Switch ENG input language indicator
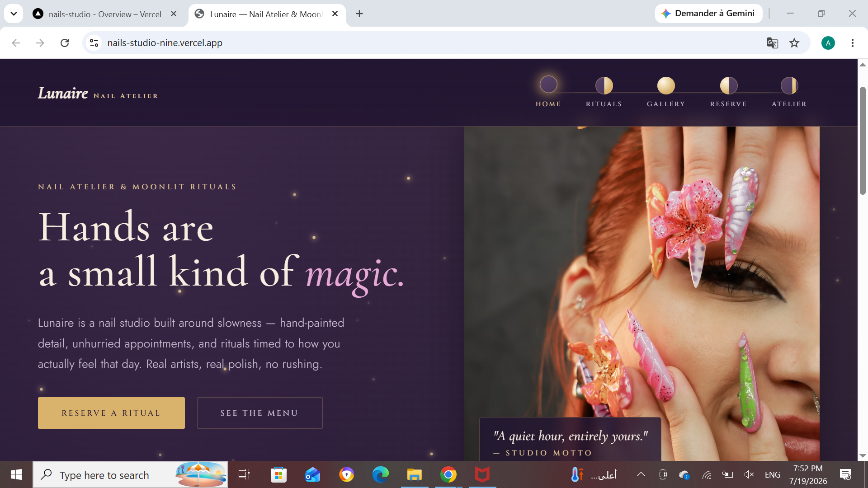The width and height of the screenshot is (868, 488). coord(772,474)
